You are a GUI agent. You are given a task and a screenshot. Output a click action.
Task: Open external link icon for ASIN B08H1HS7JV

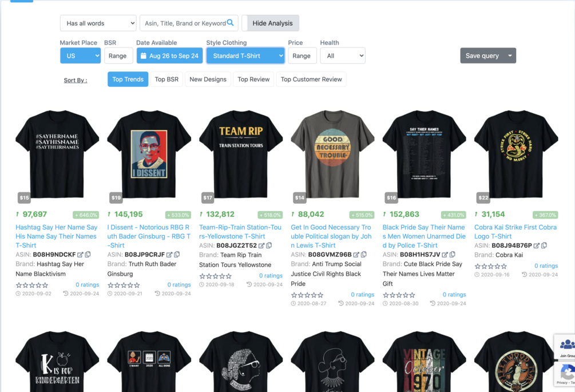tap(445, 255)
